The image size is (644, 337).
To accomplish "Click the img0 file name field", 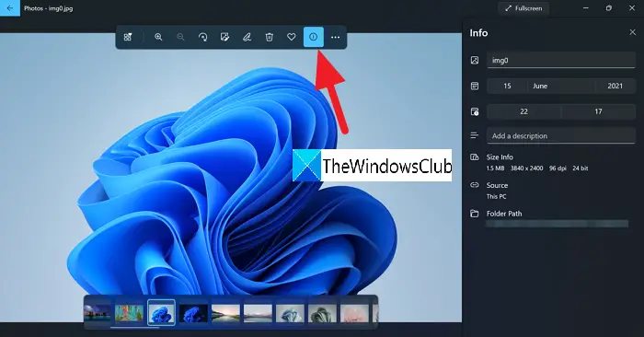I will click(x=561, y=60).
